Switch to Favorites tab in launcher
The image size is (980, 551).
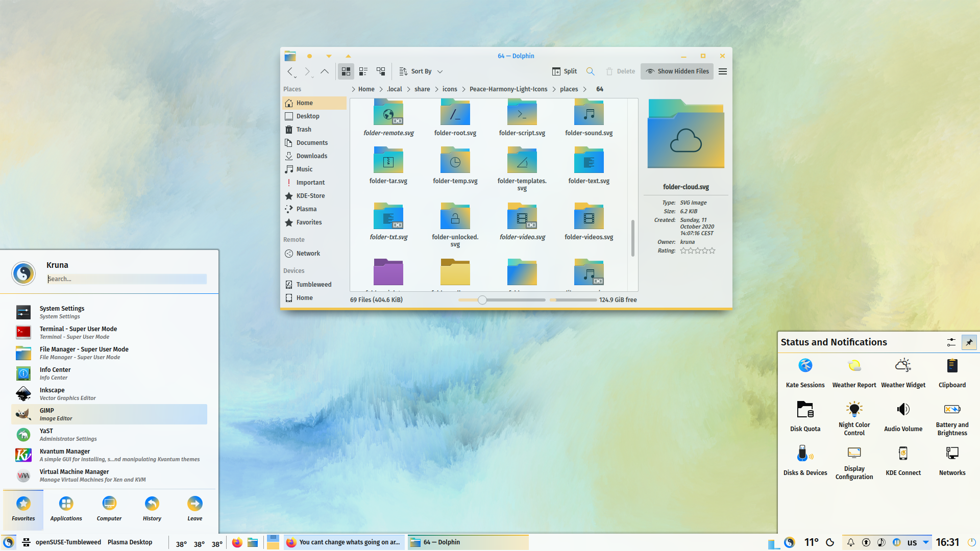click(23, 509)
